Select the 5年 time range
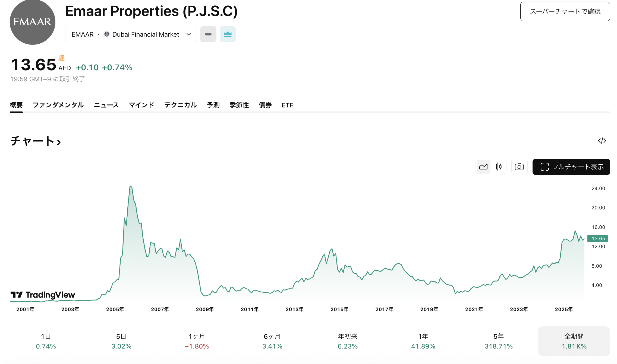This screenshot has width=617, height=364. (499, 341)
